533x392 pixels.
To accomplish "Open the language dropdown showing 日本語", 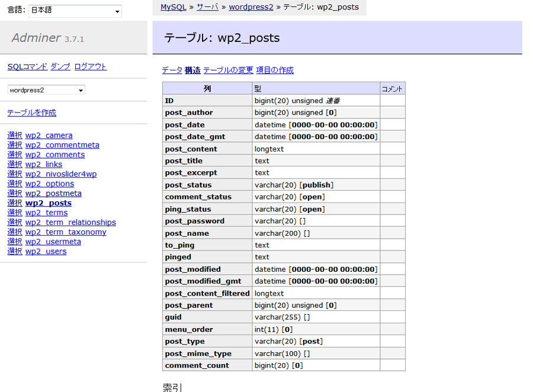I will click(75, 11).
